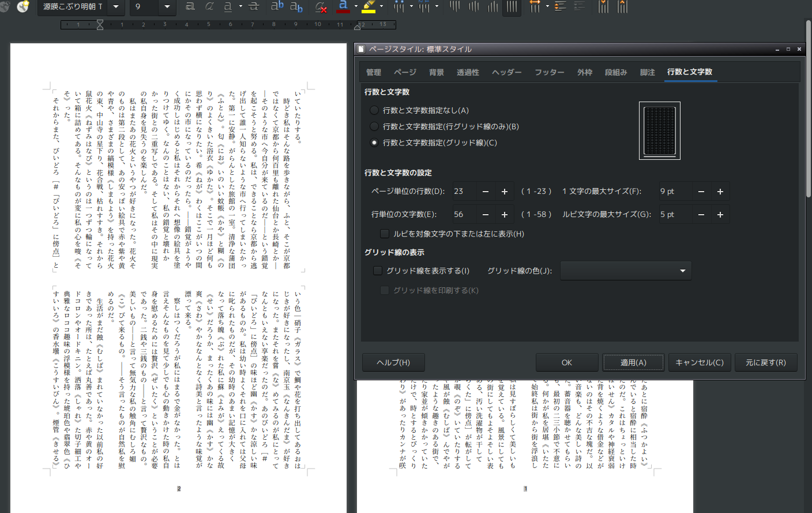This screenshot has width=812, height=513.
Task: Apply yellow highlighting color
Action: pyautogui.click(x=369, y=6)
